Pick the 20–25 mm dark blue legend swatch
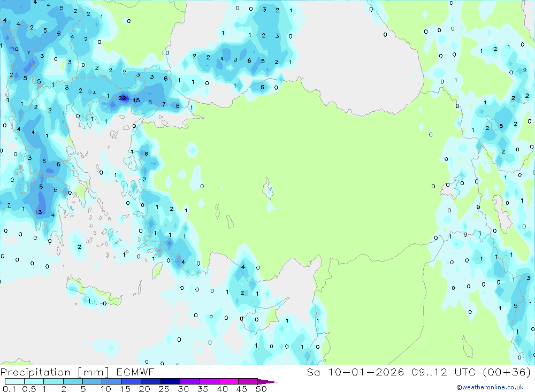The image size is (535, 392). 150,381
